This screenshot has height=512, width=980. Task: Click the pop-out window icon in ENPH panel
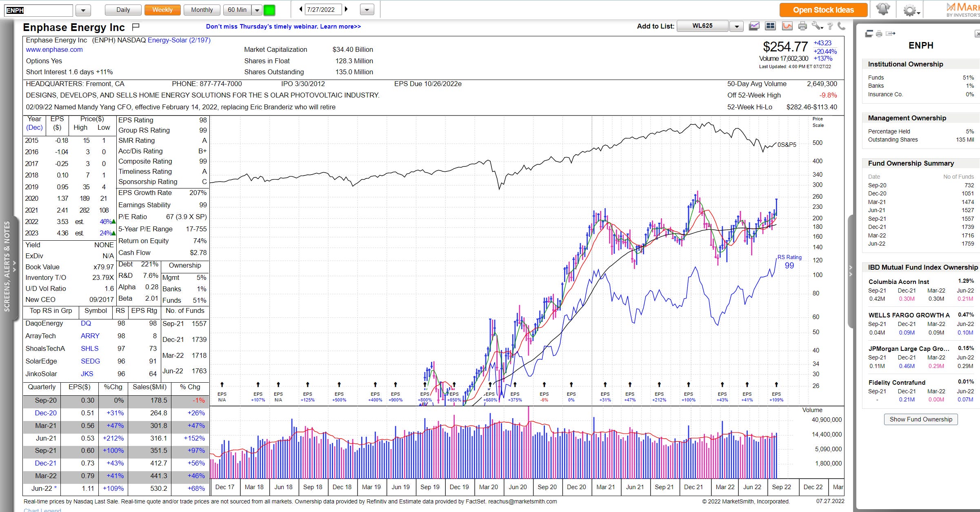[869, 33]
